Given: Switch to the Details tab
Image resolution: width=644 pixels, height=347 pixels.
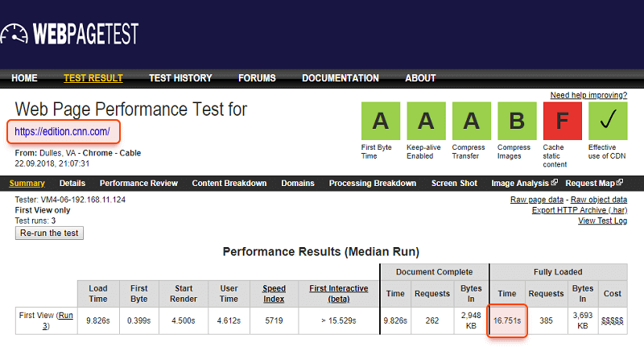Looking at the screenshot, I should 72,183.
